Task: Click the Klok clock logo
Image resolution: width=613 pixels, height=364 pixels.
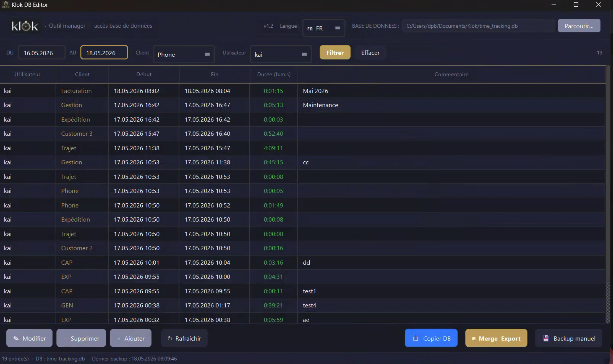Action: point(25,26)
